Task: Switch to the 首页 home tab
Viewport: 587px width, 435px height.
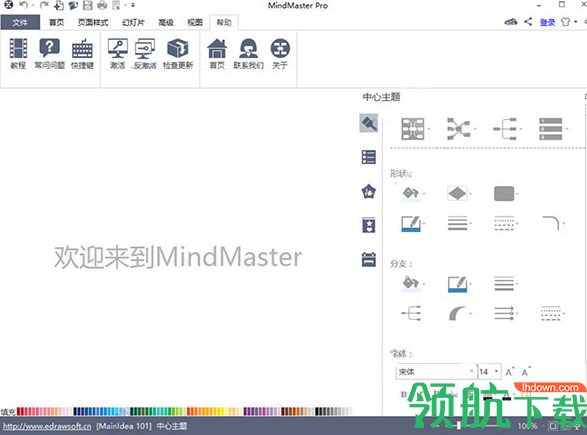Action: point(56,22)
